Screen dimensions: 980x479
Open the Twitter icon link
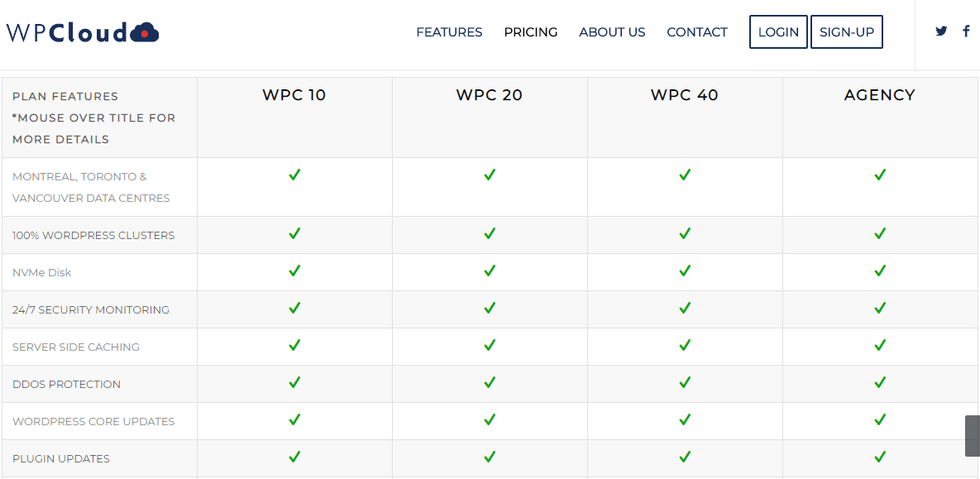click(941, 31)
